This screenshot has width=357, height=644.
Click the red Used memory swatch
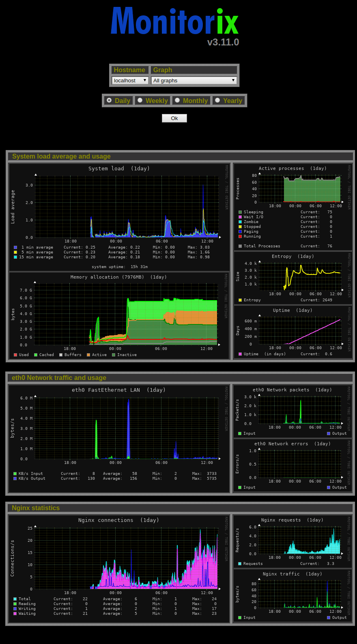tap(15, 355)
